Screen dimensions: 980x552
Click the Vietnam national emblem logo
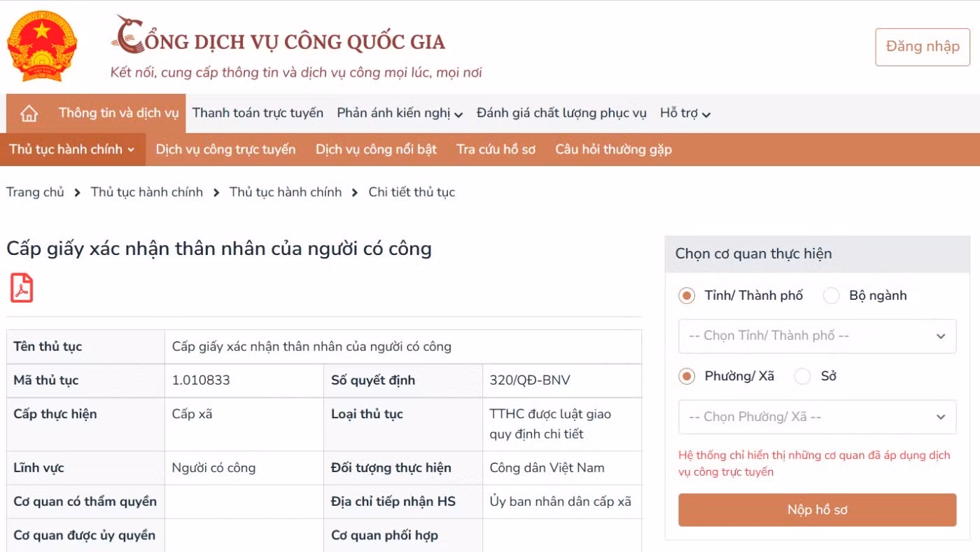(42, 46)
